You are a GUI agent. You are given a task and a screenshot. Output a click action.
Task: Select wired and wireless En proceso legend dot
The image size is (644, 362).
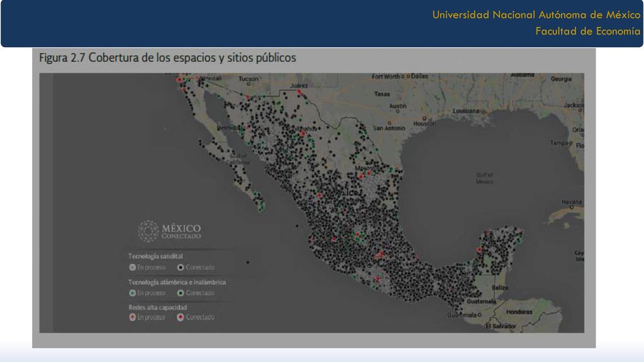tap(132, 293)
